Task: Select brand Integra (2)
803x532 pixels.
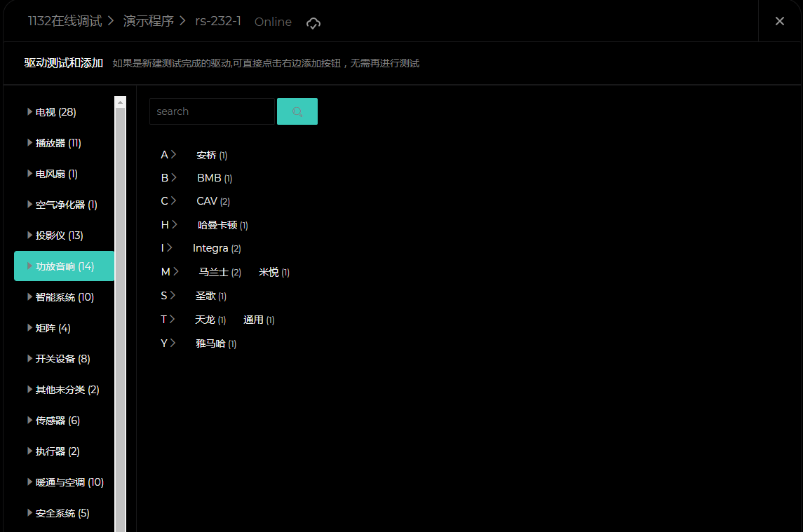Action: 217,248
